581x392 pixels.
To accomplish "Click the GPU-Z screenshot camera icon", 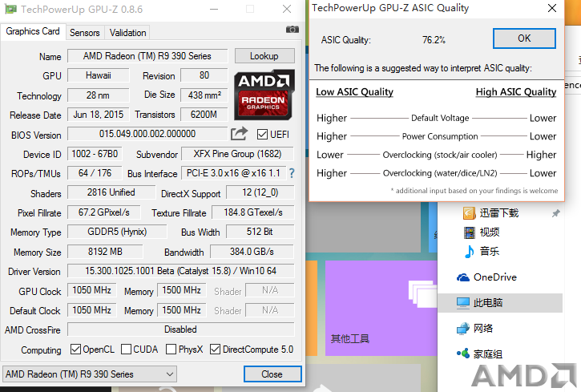I will [x=292, y=30].
